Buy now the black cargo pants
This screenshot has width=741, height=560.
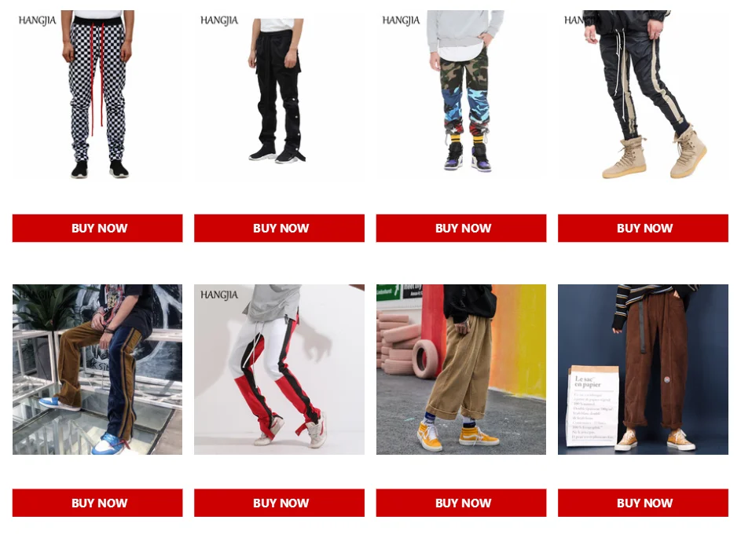pyautogui.click(x=279, y=228)
